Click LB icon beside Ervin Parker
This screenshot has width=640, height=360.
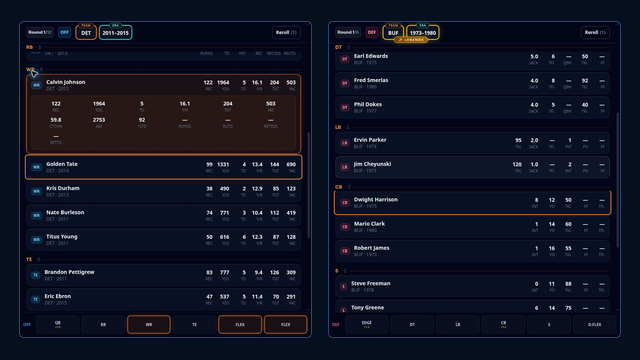pos(344,143)
